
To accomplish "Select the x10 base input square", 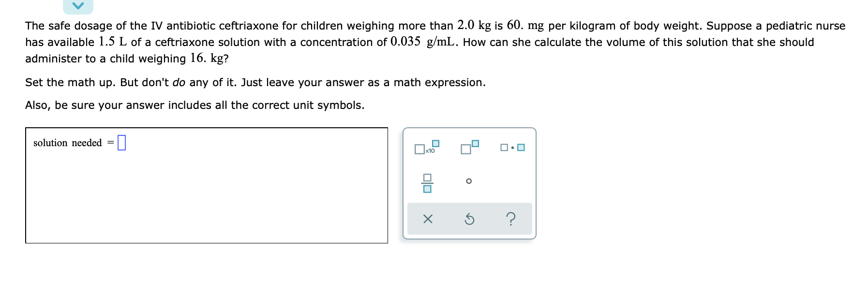I will pyautogui.click(x=420, y=150).
